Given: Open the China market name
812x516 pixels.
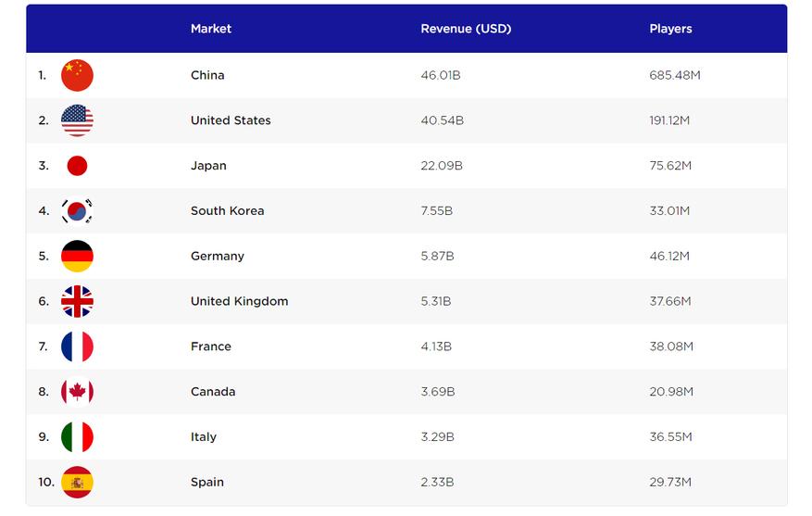Looking at the screenshot, I should (207, 75).
